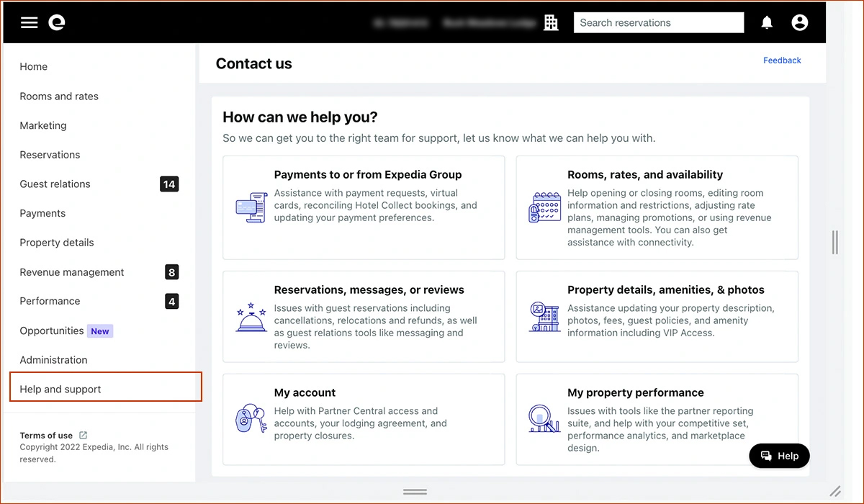Click the property performance magnifier chart icon
Viewport: 864px width, 504px height.
pos(544,418)
